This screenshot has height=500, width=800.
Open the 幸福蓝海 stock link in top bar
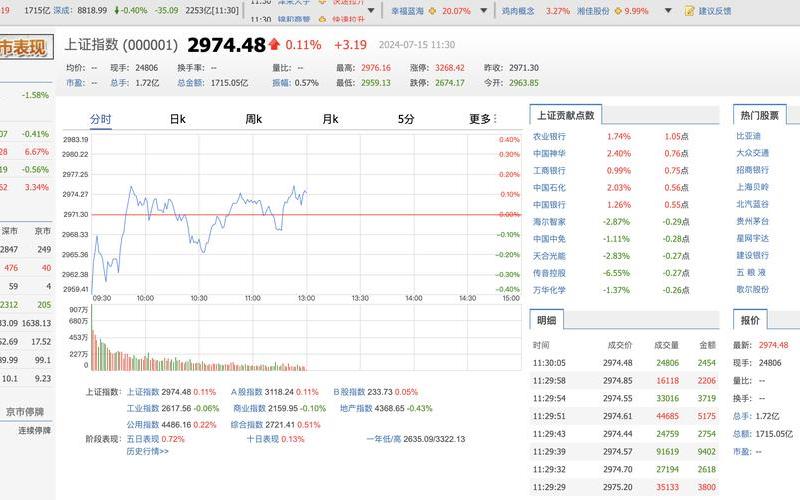407,11
